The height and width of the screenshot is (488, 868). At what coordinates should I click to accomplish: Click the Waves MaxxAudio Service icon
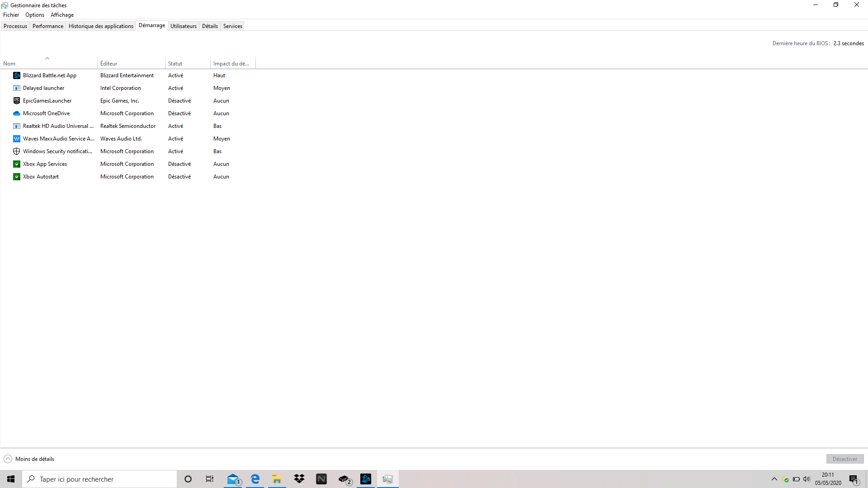(17, 139)
